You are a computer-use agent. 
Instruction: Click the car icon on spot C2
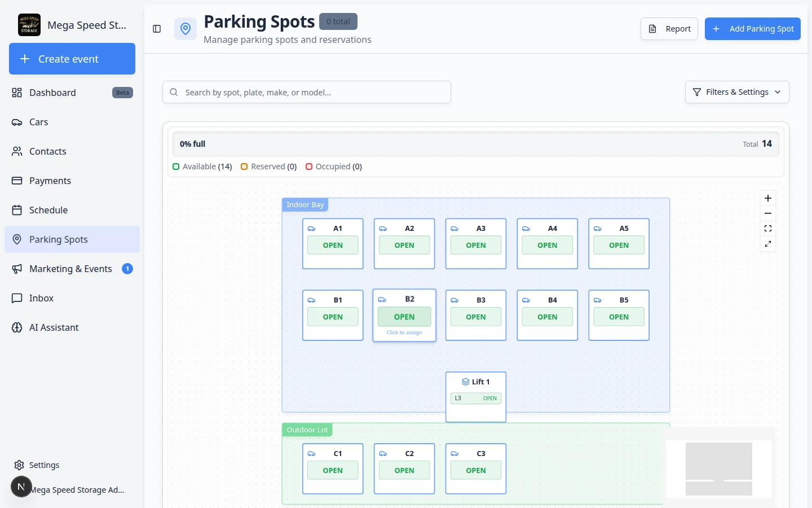click(x=383, y=454)
